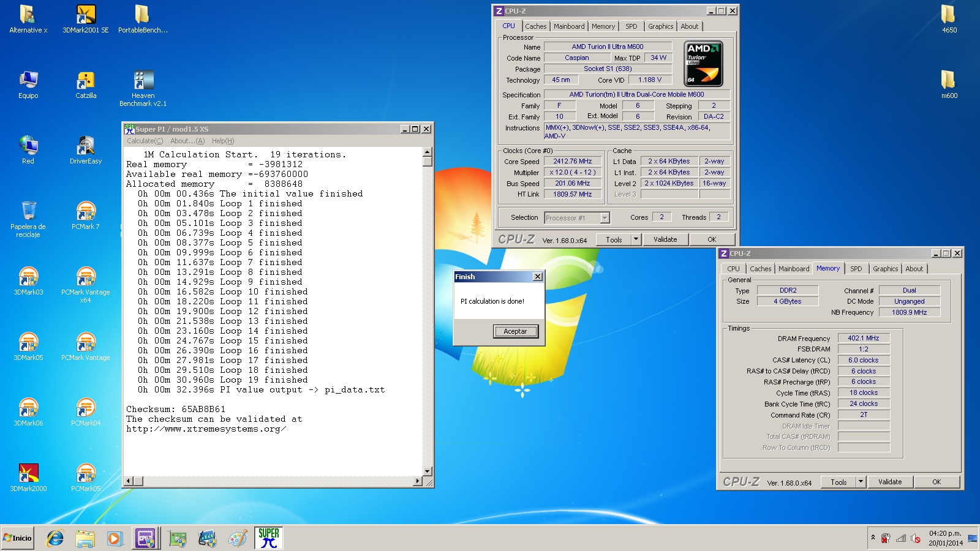
Task: Click the Inicio start button
Action: point(18,538)
